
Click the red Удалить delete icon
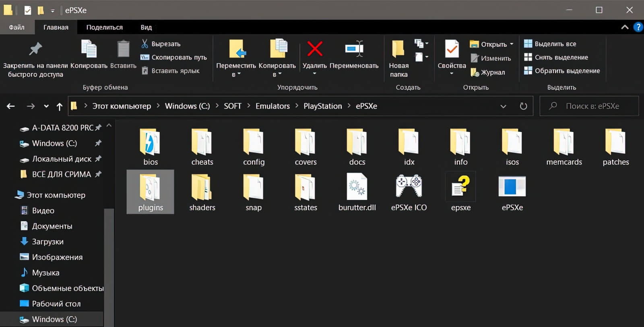[315, 49]
